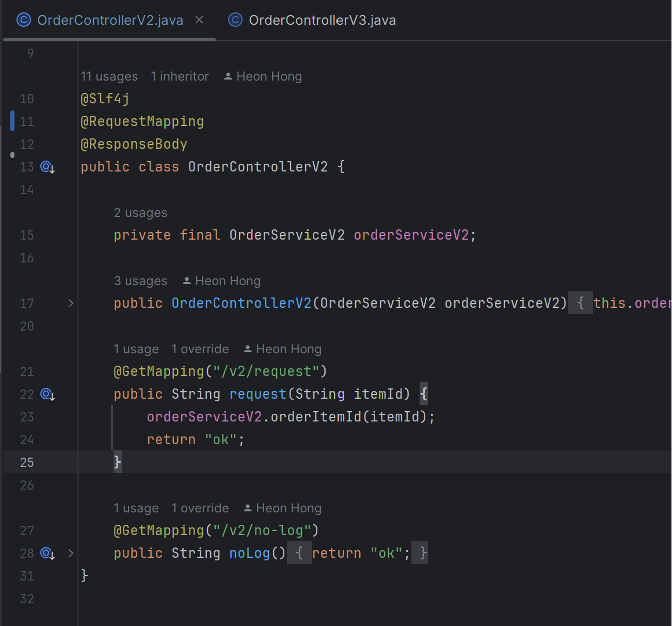Click the OrderServiceV2 type on line 15

pos(287,235)
